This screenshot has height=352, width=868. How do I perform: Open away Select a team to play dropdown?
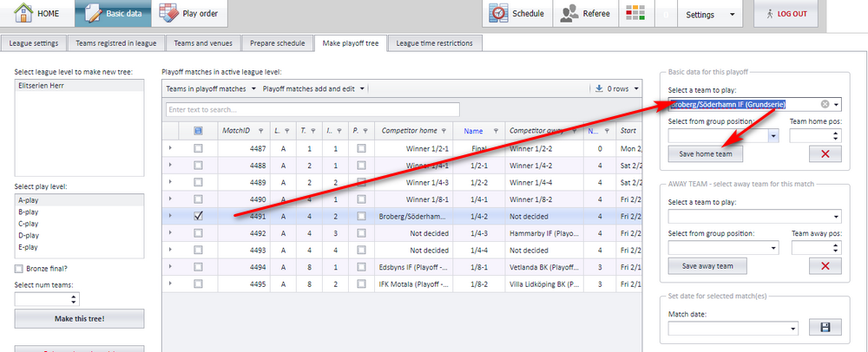click(x=837, y=217)
